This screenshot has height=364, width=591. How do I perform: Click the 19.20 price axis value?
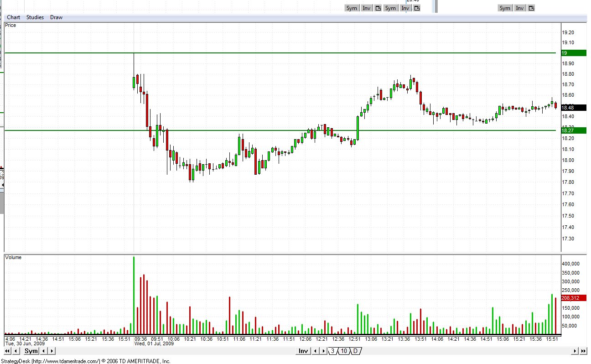click(x=568, y=32)
